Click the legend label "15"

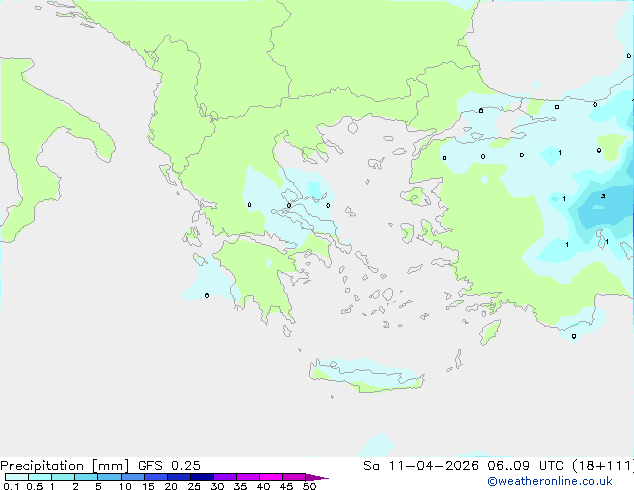148,486
